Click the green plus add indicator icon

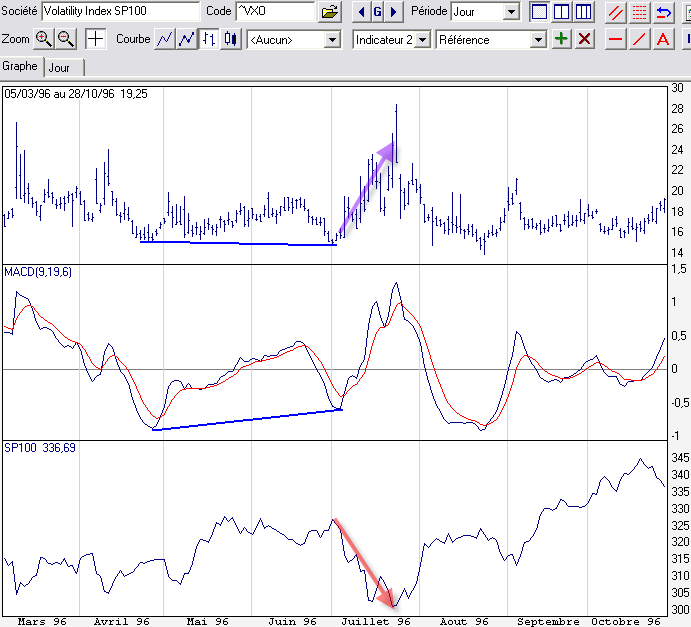(562, 39)
